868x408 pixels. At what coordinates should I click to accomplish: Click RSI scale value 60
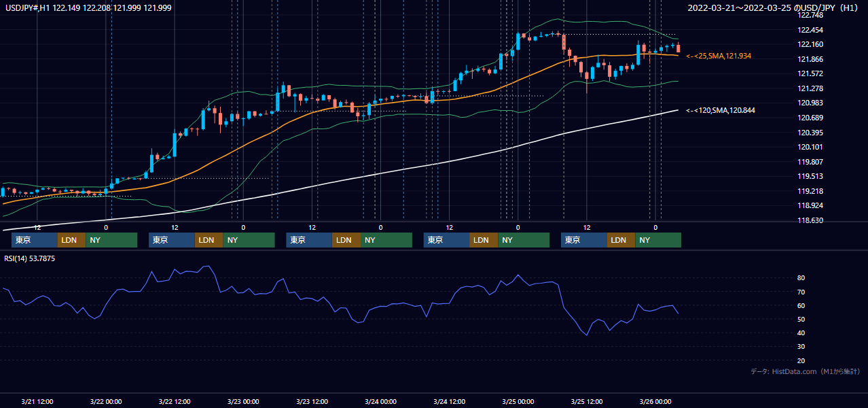(801, 305)
